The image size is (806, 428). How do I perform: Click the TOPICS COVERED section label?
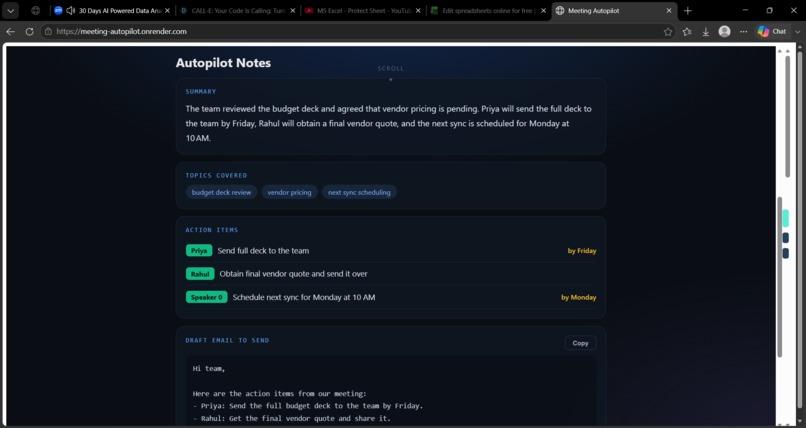(x=216, y=175)
